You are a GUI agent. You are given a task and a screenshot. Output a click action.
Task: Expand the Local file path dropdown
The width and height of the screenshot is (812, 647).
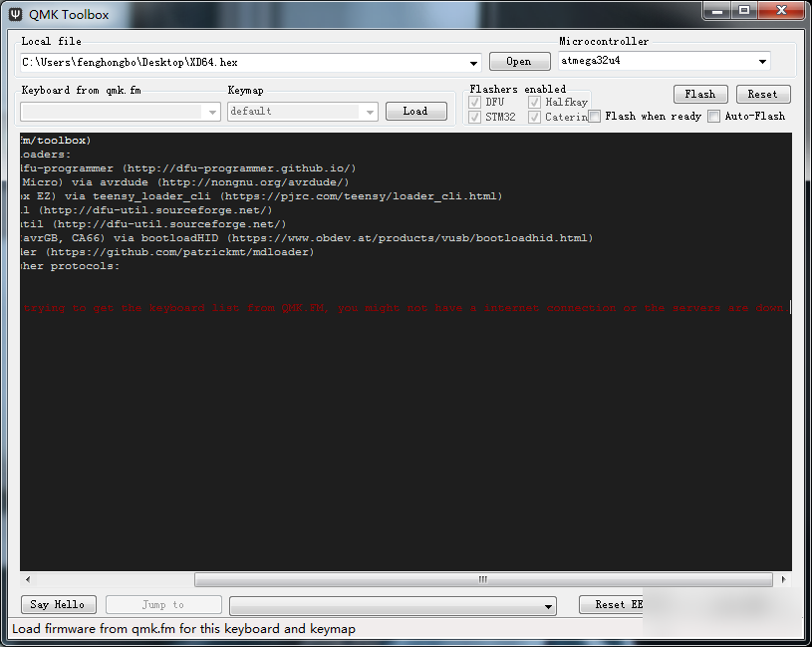(473, 63)
